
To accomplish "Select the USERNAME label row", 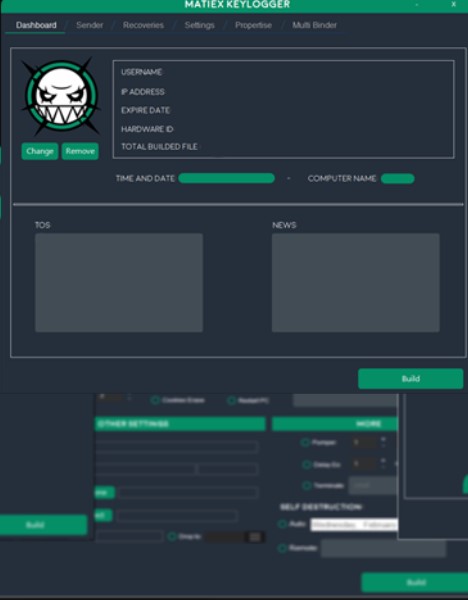I will pyautogui.click(x=142, y=72).
